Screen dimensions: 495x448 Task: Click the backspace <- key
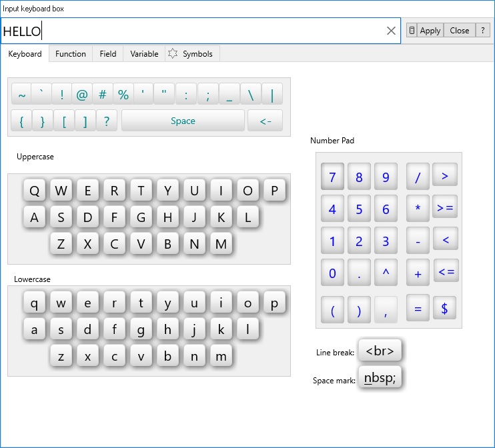pyautogui.click(x=266, y=121)
